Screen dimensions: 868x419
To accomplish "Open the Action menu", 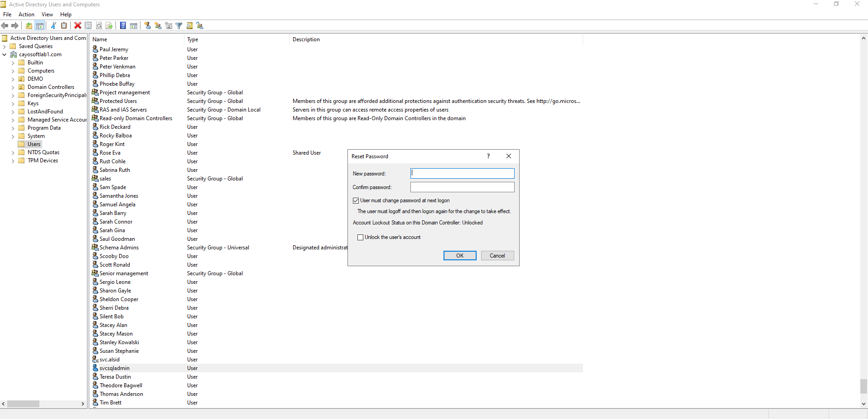I will (26, 15).
